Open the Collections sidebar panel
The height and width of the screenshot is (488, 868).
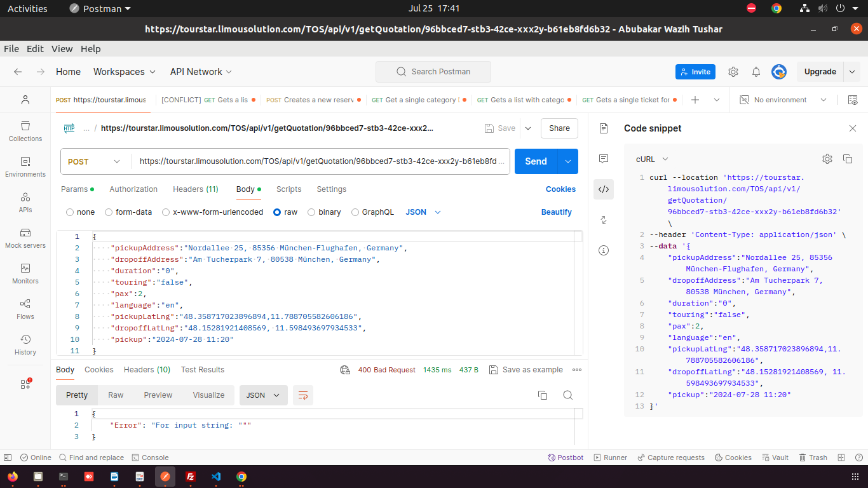tap(25, 131)
